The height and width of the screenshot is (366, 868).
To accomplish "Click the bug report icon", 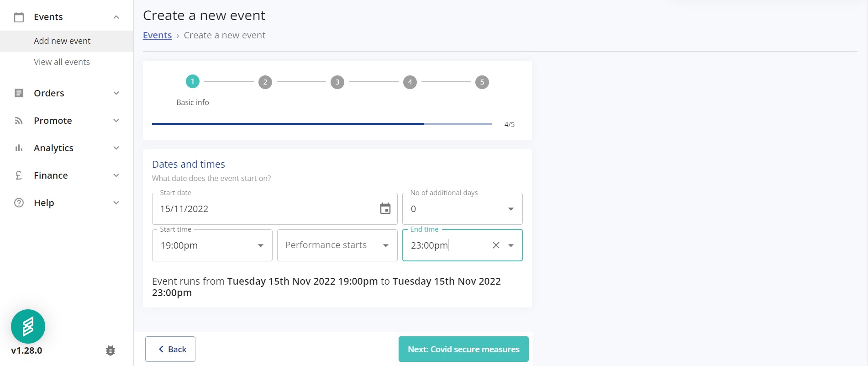I will coord(110,350).
